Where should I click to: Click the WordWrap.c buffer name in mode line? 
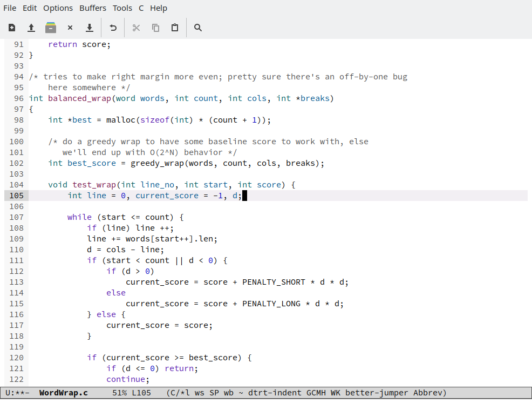[x=64, y=393]
